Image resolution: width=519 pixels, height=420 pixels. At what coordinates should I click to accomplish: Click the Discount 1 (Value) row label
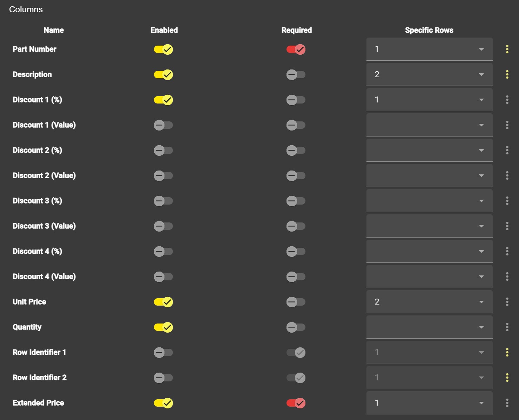tap(44, 125)
